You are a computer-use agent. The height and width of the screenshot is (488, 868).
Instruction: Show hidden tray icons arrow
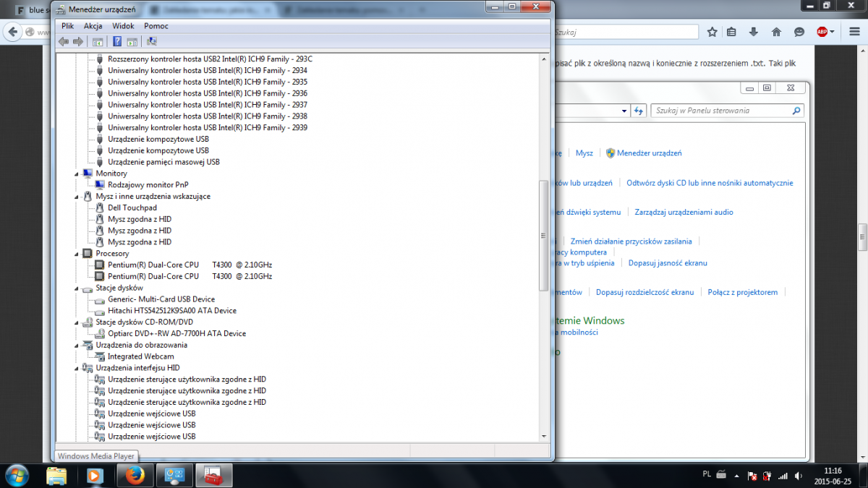[x=736, y=477]
